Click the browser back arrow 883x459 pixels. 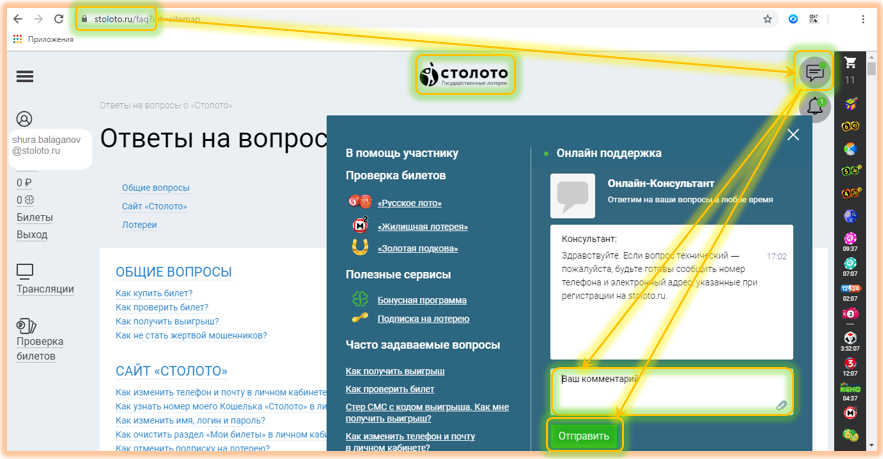pos(18,19)
